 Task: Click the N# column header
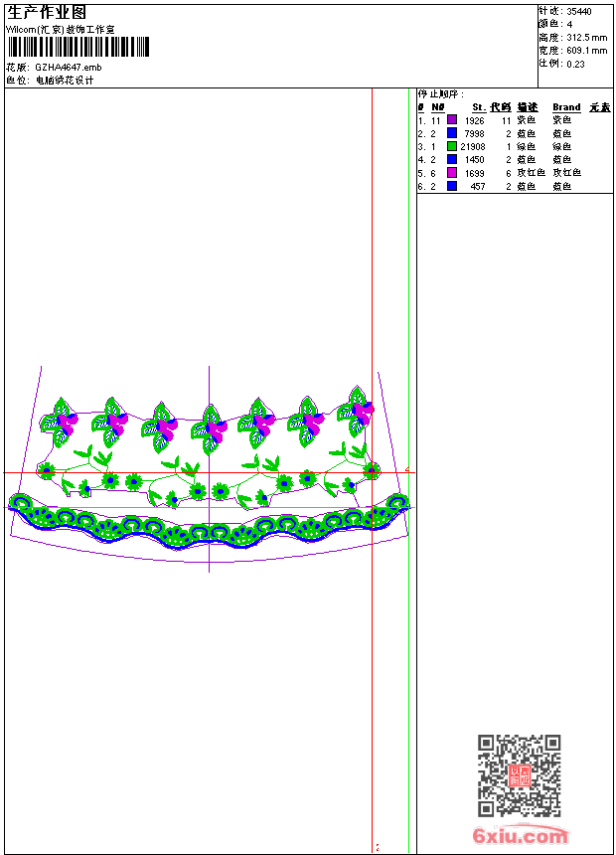coord(438,107)
